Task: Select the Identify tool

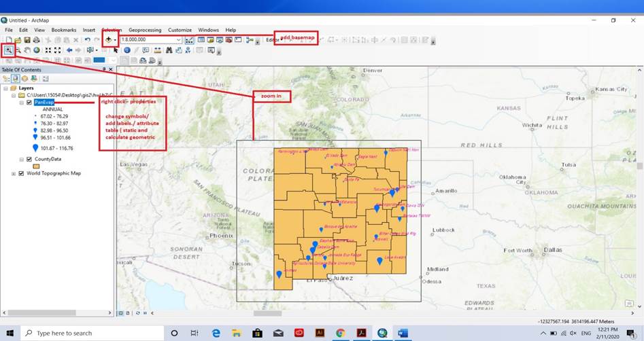Action: click(127, 50)
